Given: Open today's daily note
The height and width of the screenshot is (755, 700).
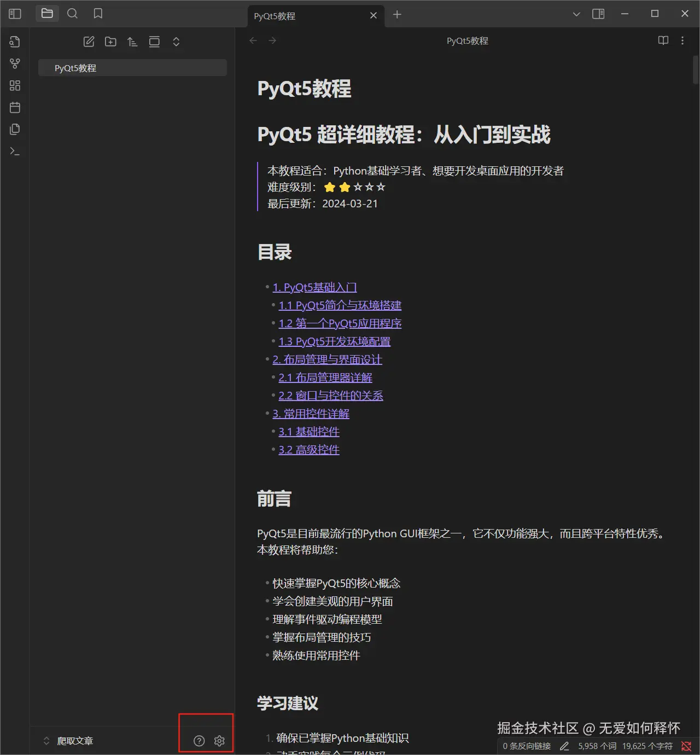Looking at the screenshot, I should tap(15, 107).
